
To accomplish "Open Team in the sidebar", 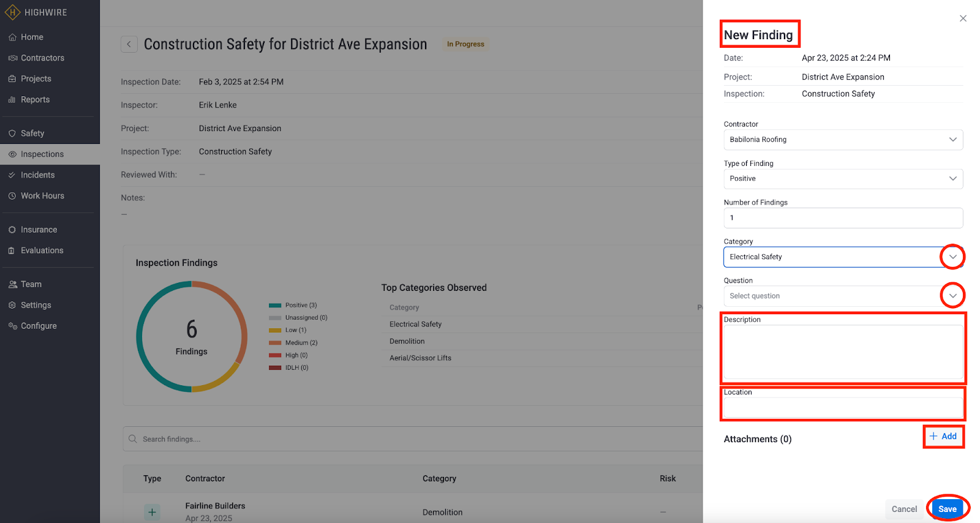I will 31,284.
